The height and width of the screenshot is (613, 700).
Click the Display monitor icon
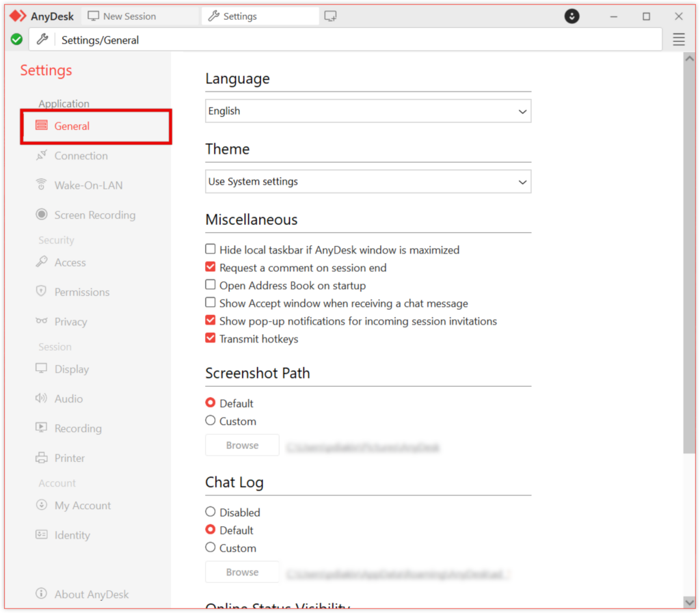pyautogui.click(x=42, y=368)
